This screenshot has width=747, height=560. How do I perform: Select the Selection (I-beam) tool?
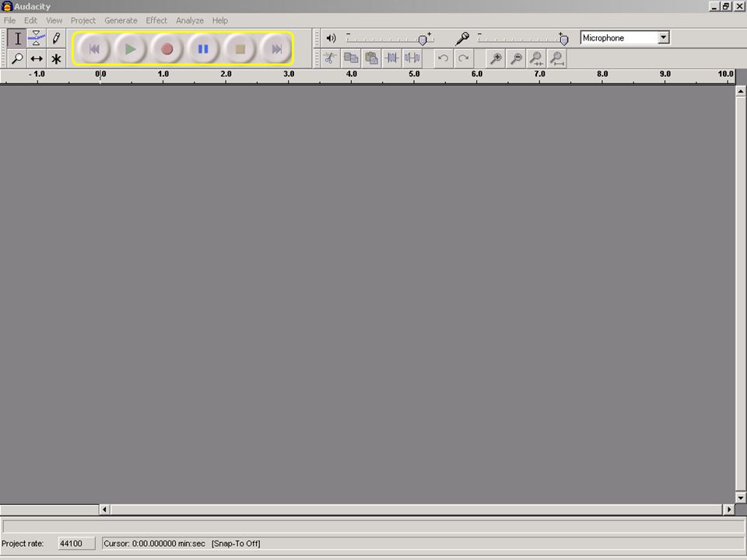point(17,39)
